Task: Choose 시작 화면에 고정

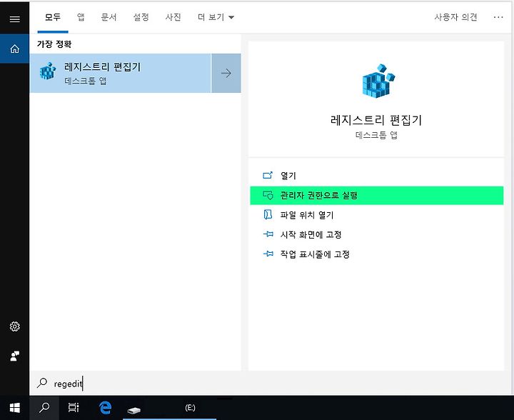Action: coord(377,235)
